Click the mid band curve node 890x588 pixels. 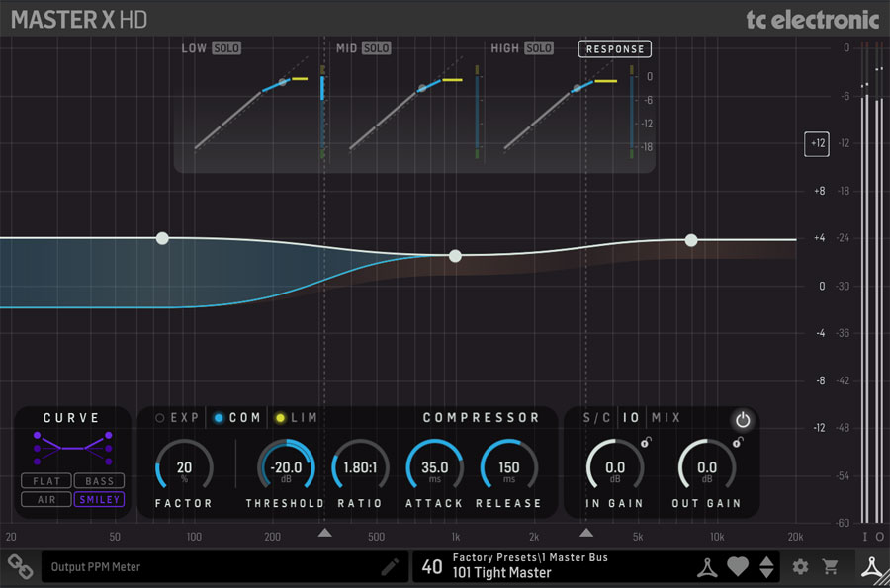(455, 256)
